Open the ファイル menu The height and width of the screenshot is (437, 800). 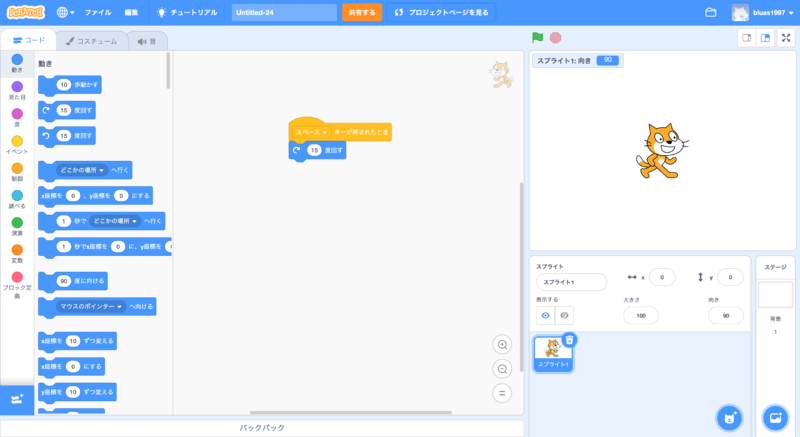coord(98,13)
